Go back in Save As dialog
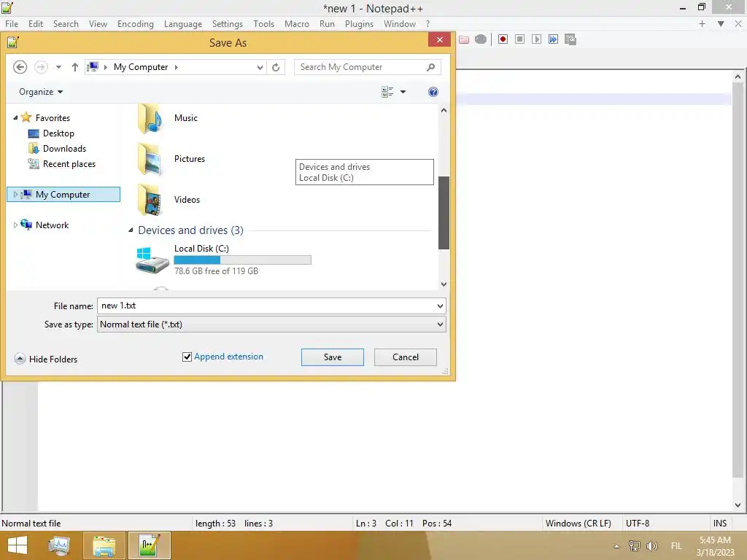747x560 pixels. point(20,67)
